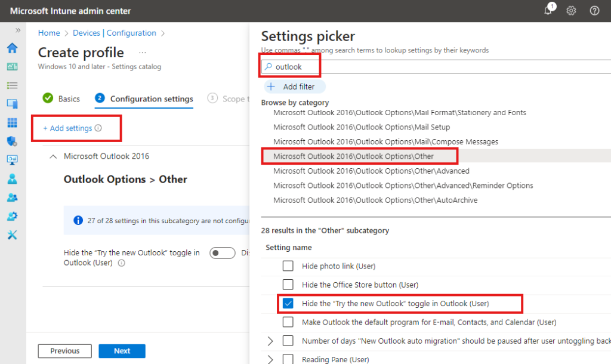
Task: Check Make Outlook the default program
Action: pyautogui.click(x=288, y=322)
